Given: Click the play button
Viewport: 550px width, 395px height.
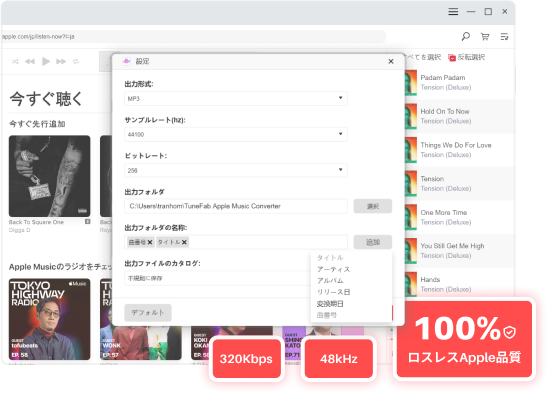Looking at the screenshot, I should tap(46, 61).
